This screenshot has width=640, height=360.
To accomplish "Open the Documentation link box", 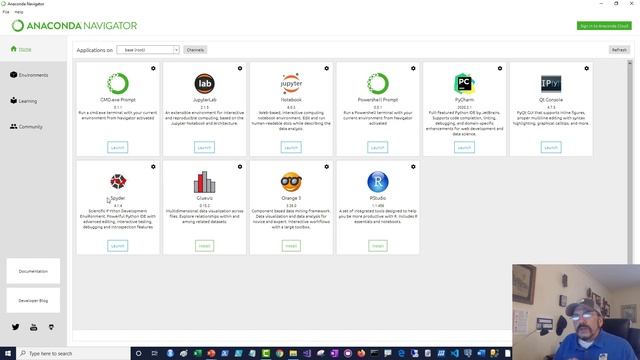I will pos(33,271).
